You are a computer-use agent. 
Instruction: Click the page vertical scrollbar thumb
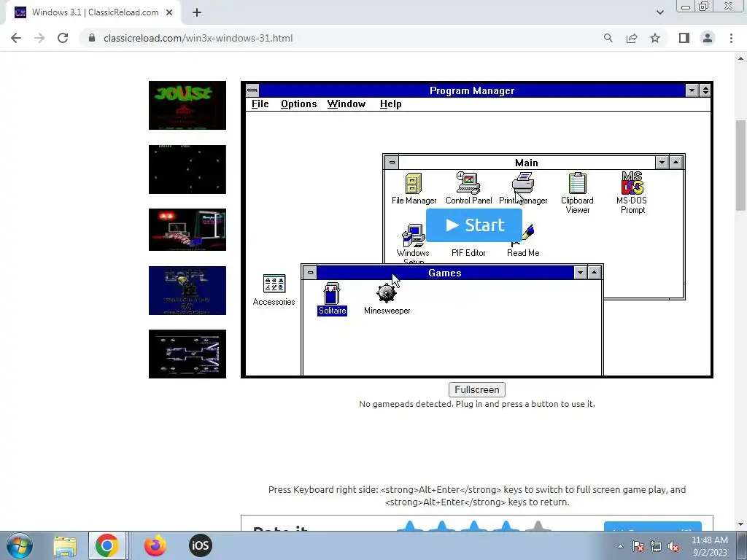point(741,165)
